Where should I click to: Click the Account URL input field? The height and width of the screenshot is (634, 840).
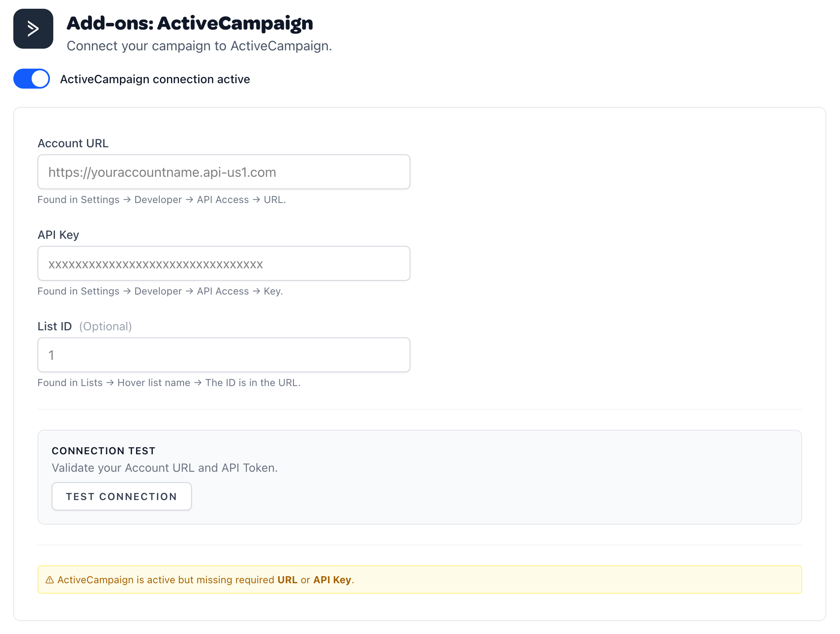(224, 171)
